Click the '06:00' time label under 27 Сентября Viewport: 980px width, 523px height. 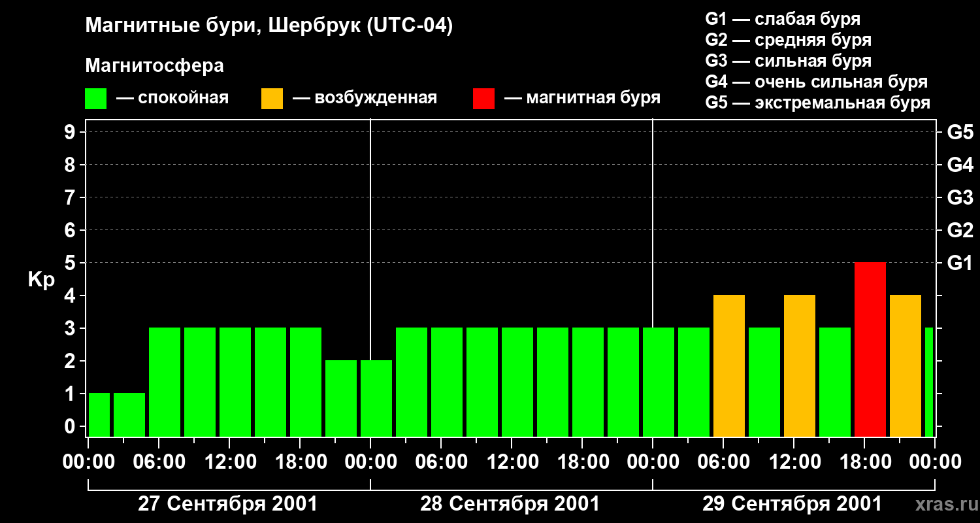click(x=159, y=462)
